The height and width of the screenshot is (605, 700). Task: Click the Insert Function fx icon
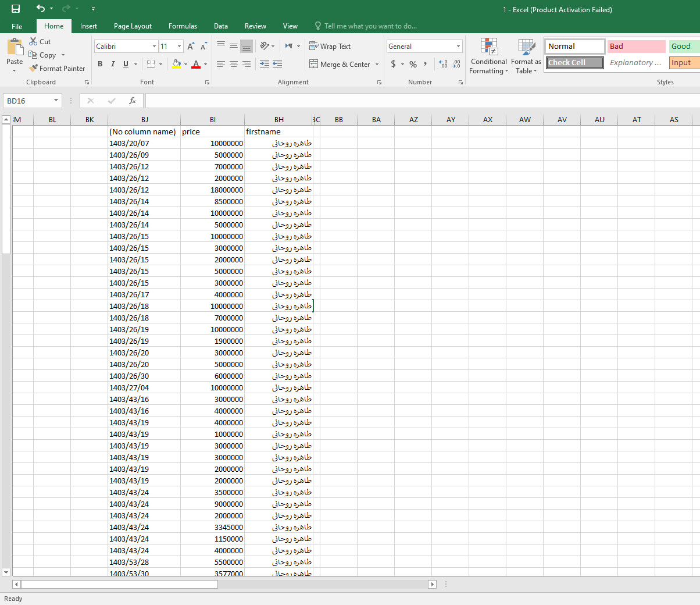[132, 101]
